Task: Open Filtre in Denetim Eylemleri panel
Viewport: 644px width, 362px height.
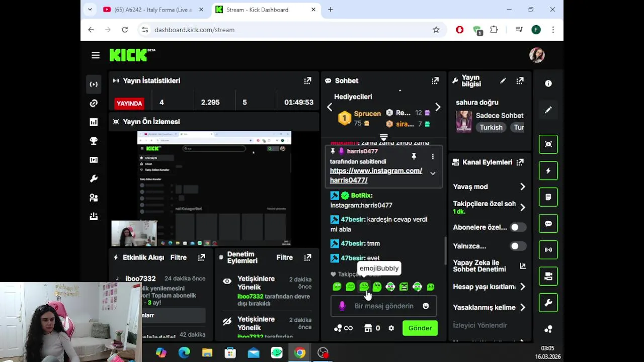Action: [x=285, y=257]
